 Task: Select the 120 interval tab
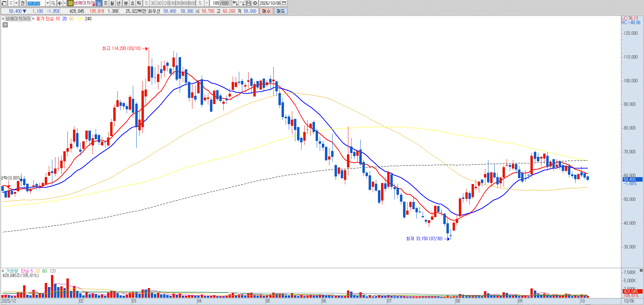coord(166,3)
